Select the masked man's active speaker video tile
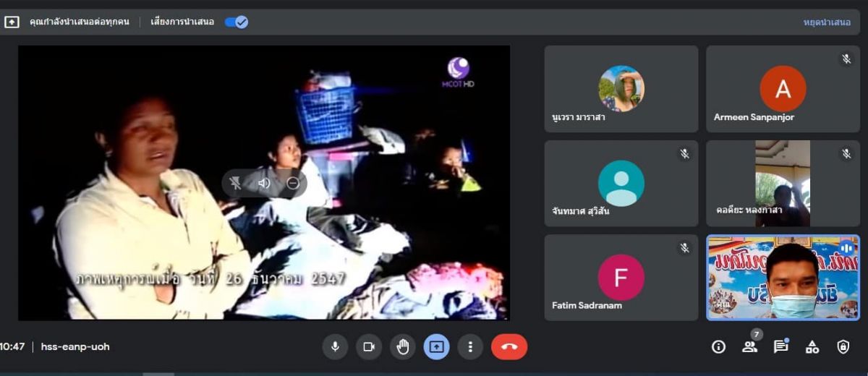This screenshot has width=868, height=376. click(783, 278)
